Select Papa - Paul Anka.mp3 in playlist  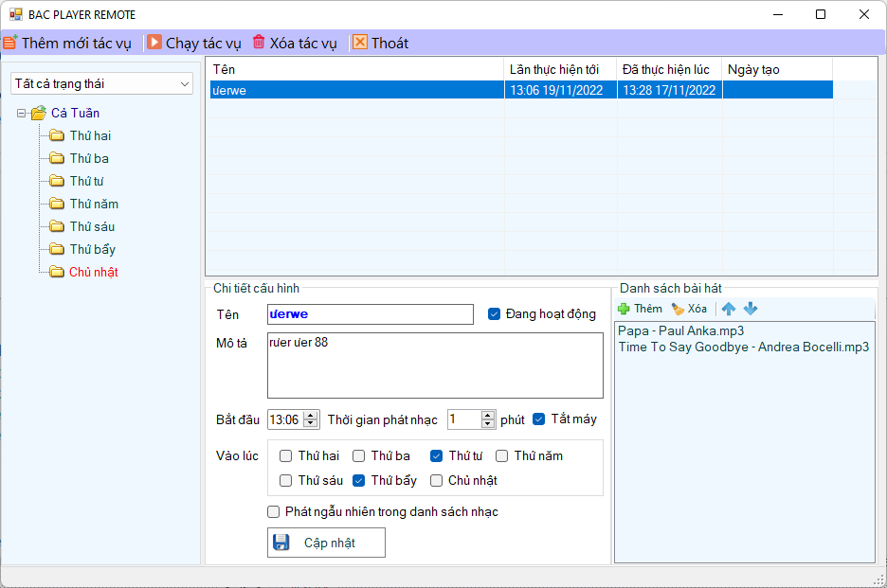point(680,330)
